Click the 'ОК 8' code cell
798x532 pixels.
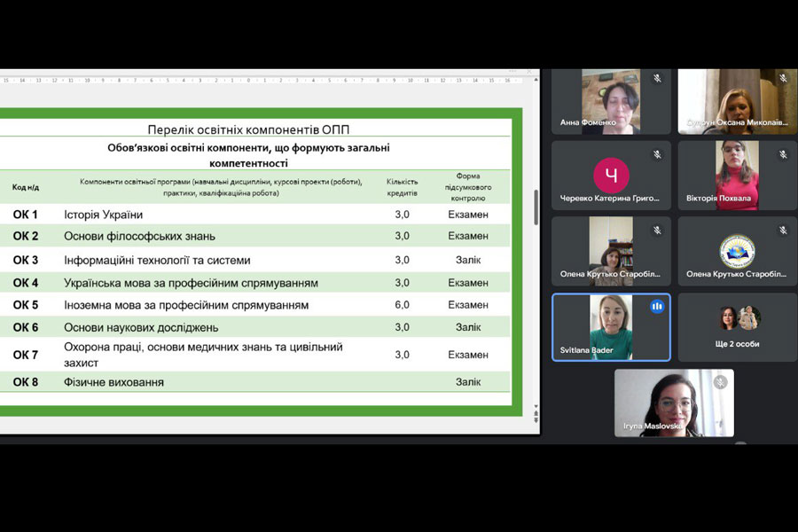[26, 382]
